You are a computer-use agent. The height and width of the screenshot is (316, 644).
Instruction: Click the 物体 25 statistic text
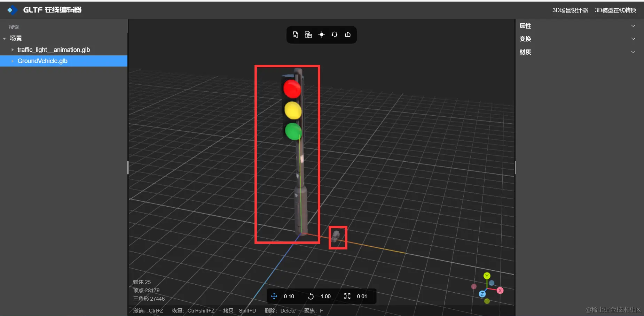coord(142,282)
